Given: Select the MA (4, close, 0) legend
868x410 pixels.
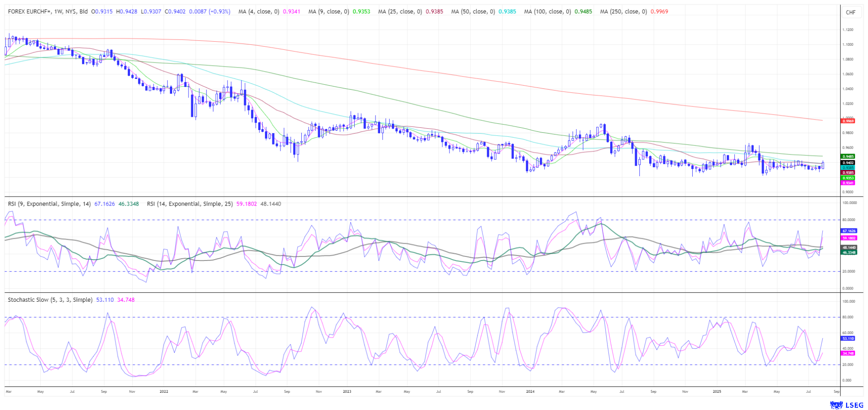Looking at the screenshot, I should coord(259,11).
